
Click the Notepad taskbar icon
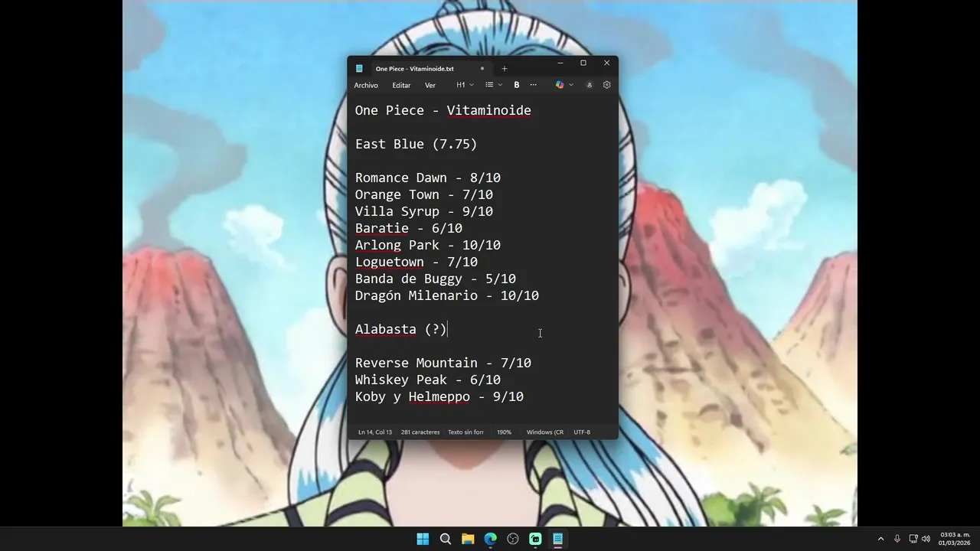(558, 539)
